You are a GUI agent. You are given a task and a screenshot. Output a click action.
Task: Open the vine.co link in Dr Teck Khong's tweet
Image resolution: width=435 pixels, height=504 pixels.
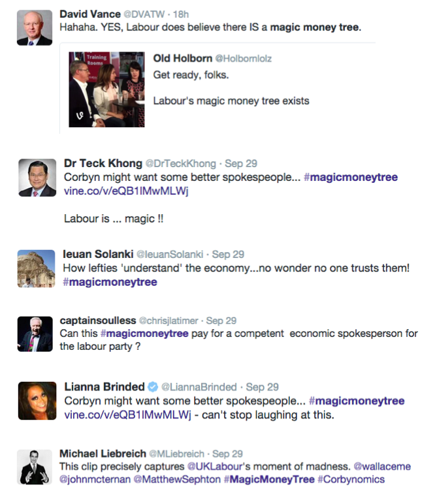click(x=126, y=191)
